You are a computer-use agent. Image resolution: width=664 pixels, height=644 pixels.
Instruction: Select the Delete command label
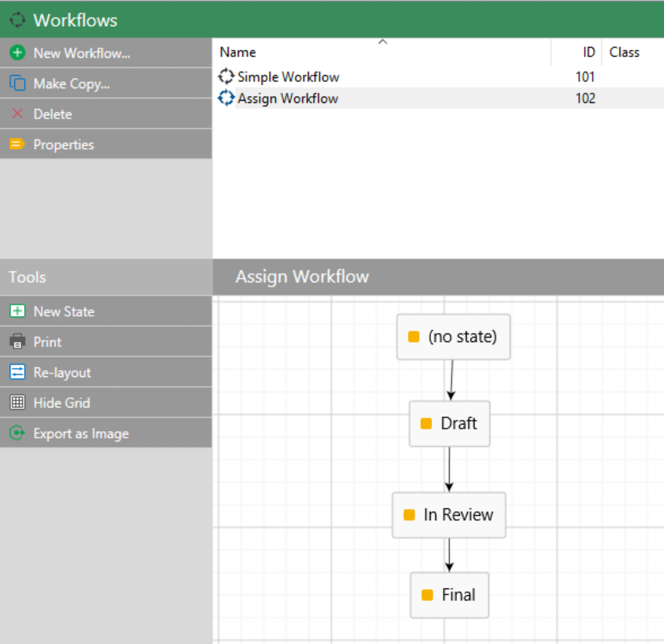(53, 114)
